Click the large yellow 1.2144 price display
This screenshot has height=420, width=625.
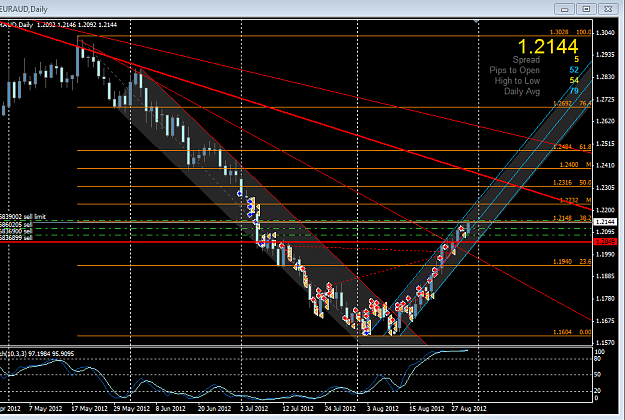(548, 47)
